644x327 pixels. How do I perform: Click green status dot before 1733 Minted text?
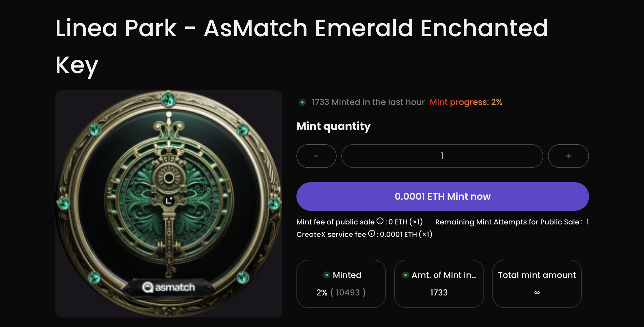pos(302,102)
